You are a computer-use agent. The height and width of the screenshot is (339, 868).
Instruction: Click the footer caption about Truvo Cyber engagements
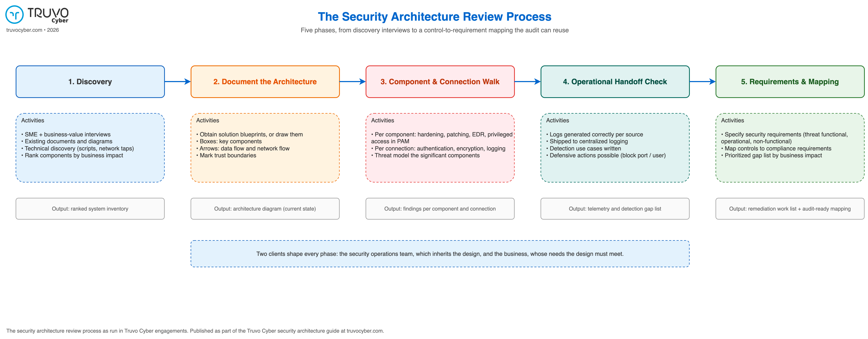coord(195,331)
